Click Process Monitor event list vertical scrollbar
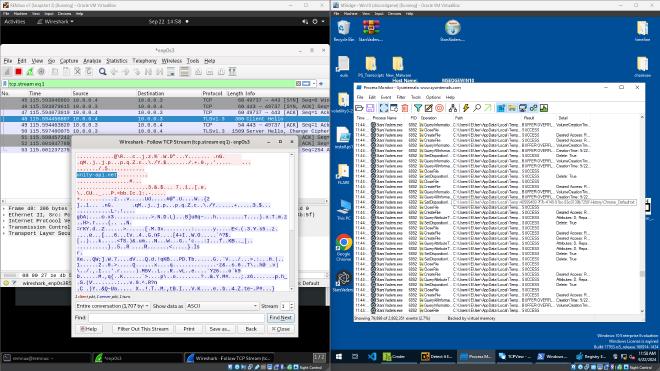660x371 pixels. tap(642, 213)
